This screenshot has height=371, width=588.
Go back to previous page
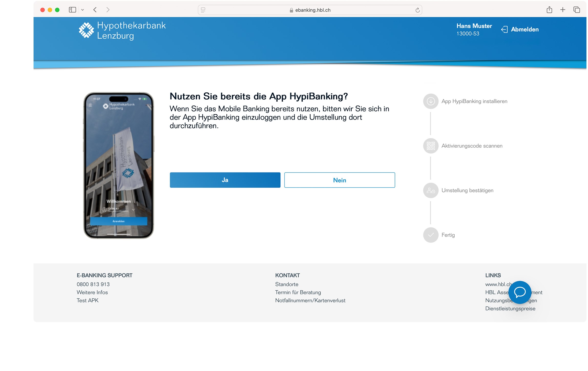pos(95,10)
